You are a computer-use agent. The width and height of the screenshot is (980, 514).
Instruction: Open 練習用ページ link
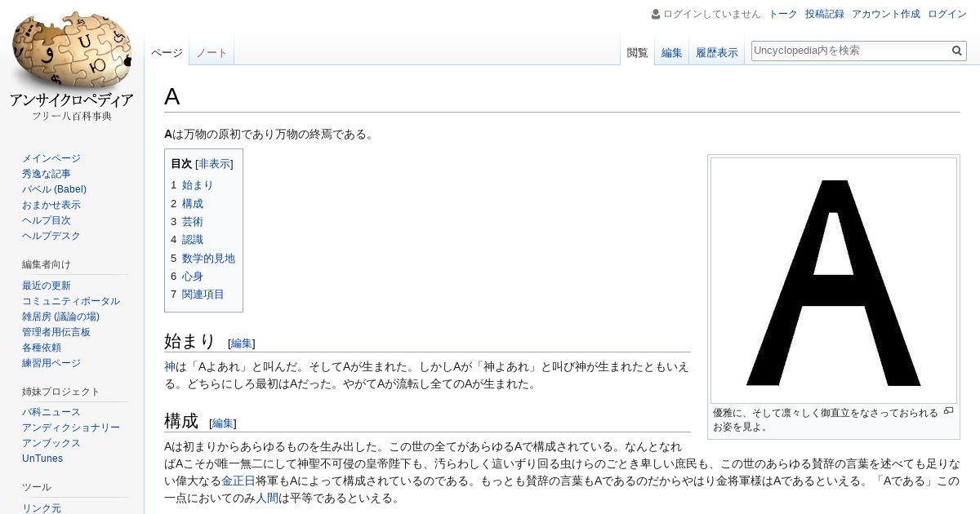(51, 363)
